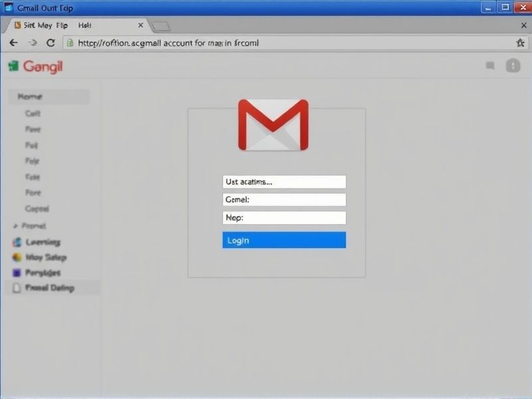Open the chat bubble icon at top right
This screenshot has height=399, width=532.
click(x=490, y=65)
